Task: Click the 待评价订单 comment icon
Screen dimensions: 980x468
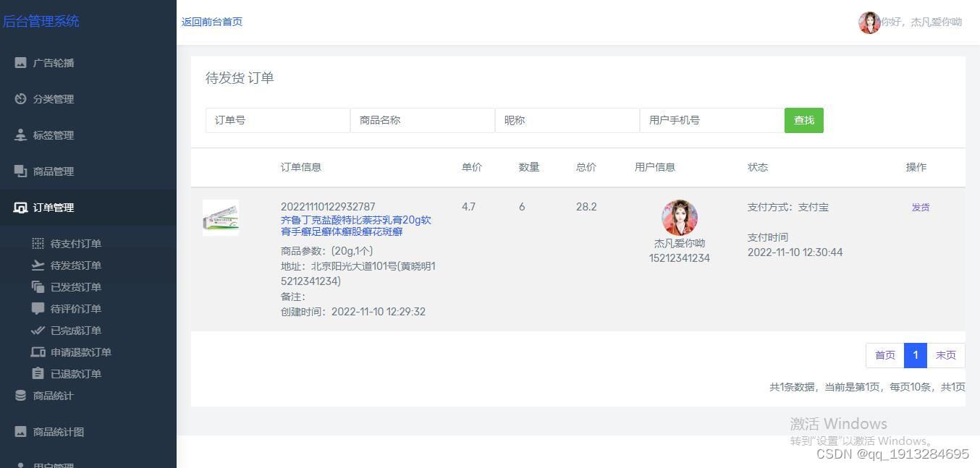Action: coord(38,309)
